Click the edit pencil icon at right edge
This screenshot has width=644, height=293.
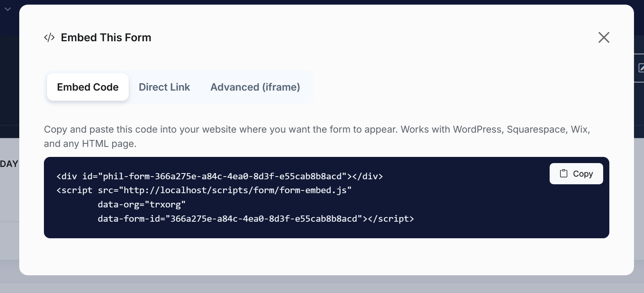[x=641, y=68]
